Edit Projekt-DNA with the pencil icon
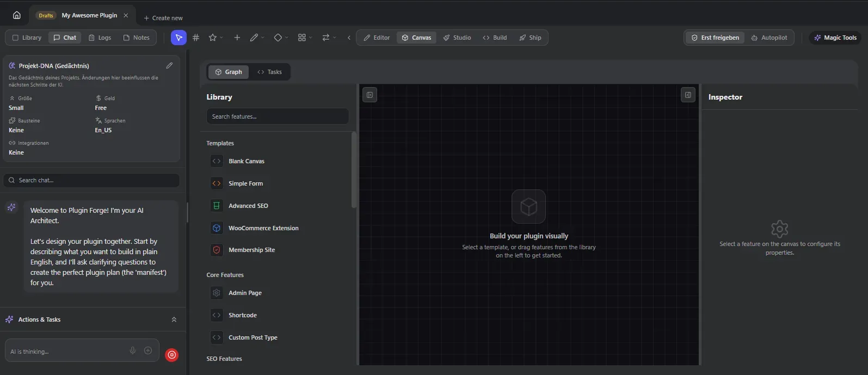868x375 pixels. click(169, 65)
